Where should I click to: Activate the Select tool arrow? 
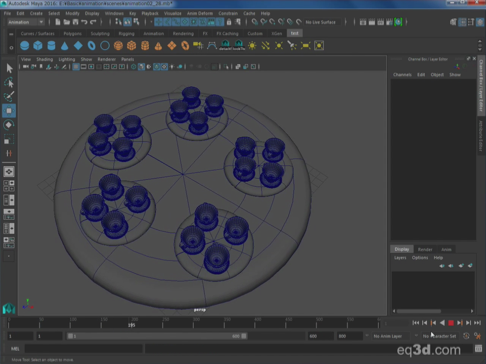(9, 68)
